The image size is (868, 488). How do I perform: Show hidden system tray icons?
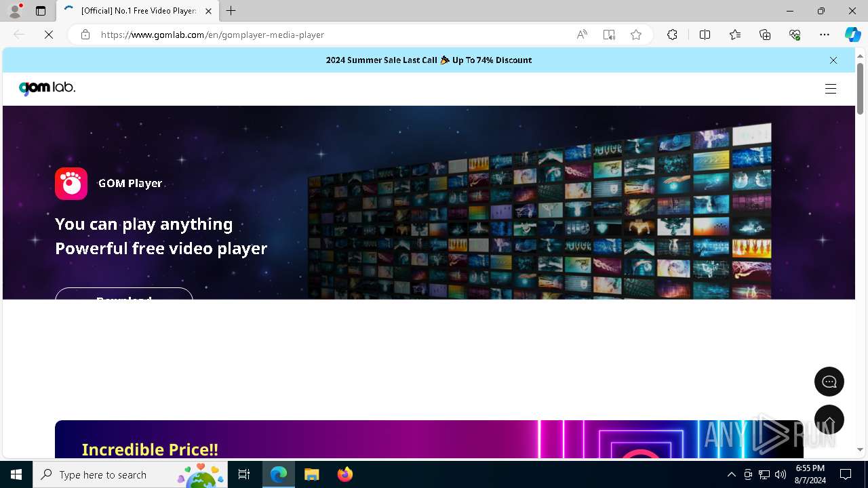(731, 474)
